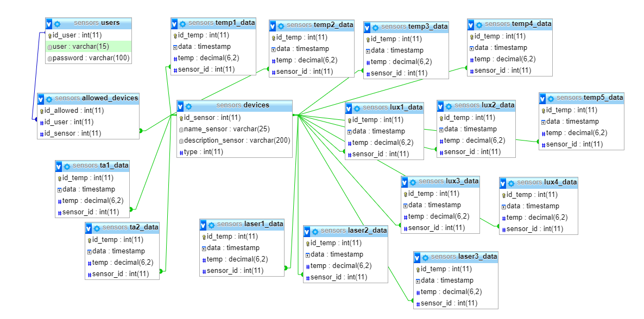Select the password : varchar(100) column
The width and height of the screenshot is (644, 319).
[x=89, y=58]
